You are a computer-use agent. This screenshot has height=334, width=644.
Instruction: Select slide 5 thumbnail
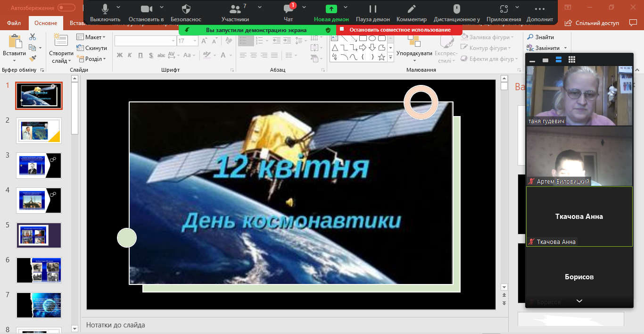[39, 235]
